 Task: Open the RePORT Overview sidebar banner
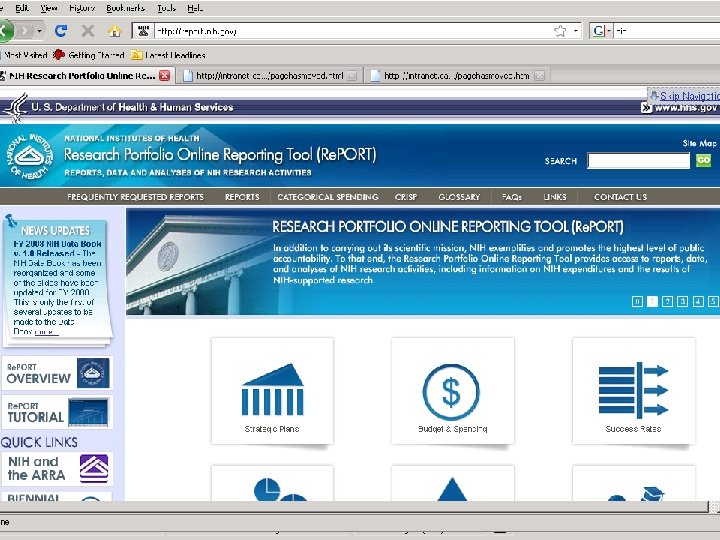coord(57,373)
